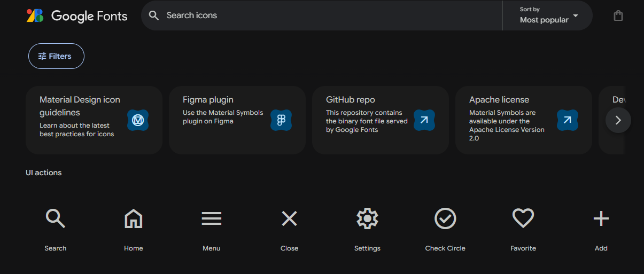Screen dimensions: 644x274
Task: Click 'available under the Apache License' text
Action: tap(507, 126)
